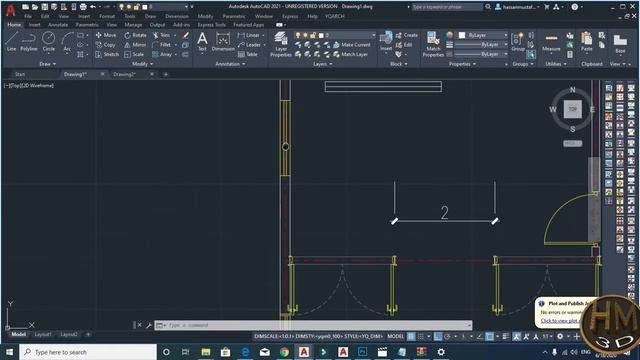The image size is (640, 360).
Task: Select the Circle tool
Action: coord(49,42)
